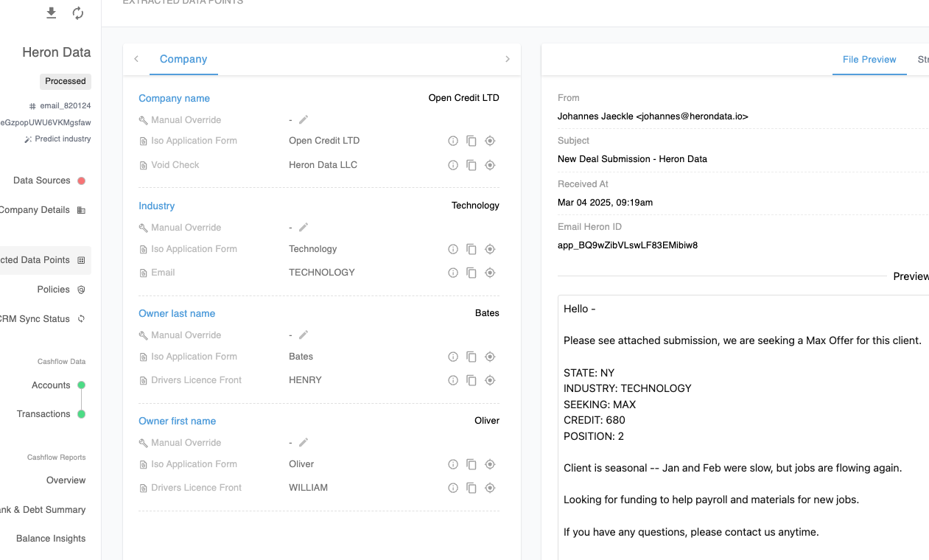Refresh using the circular sync icon
The height and width of the screenshot is (560, 929).
pos(78,13)
